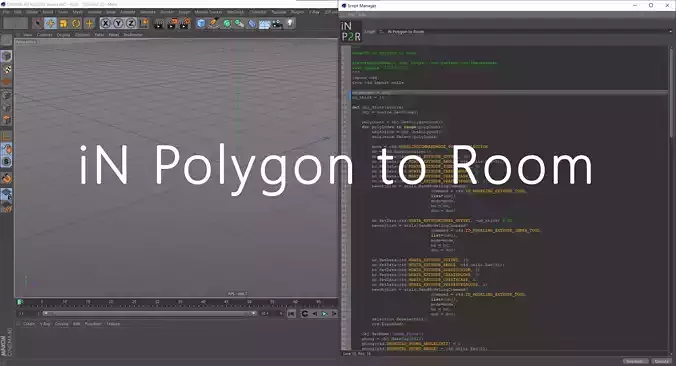
Task: Open the viewport Options menu
Action: [82, 35]
